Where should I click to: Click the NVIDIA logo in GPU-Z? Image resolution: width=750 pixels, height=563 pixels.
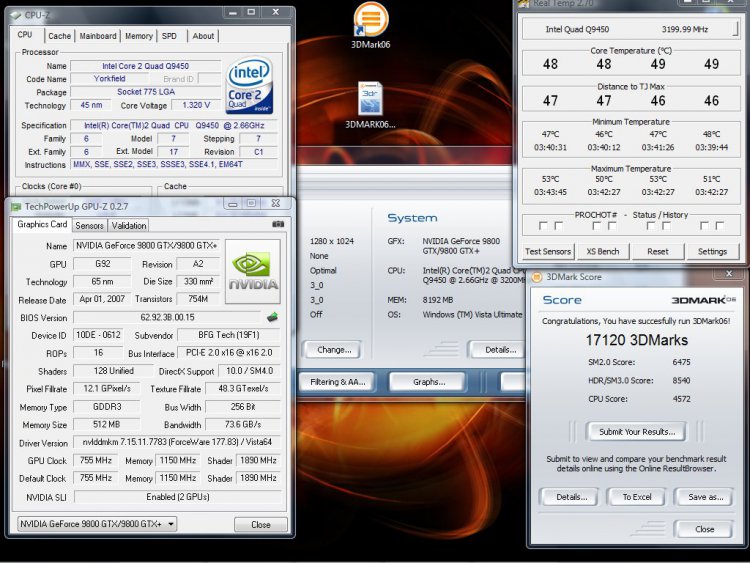point(253,271)
